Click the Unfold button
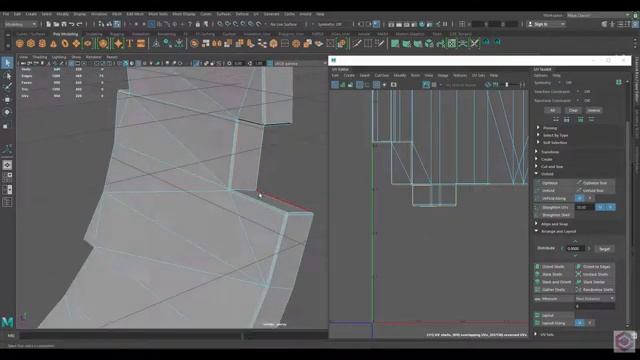Viewport: 640px width, 360px height. click(555, 191)
